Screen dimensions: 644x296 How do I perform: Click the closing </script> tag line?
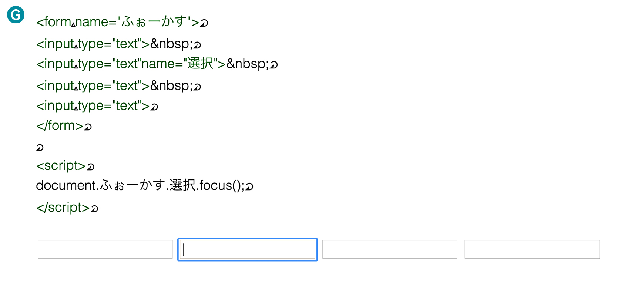[x=67, y=208]
